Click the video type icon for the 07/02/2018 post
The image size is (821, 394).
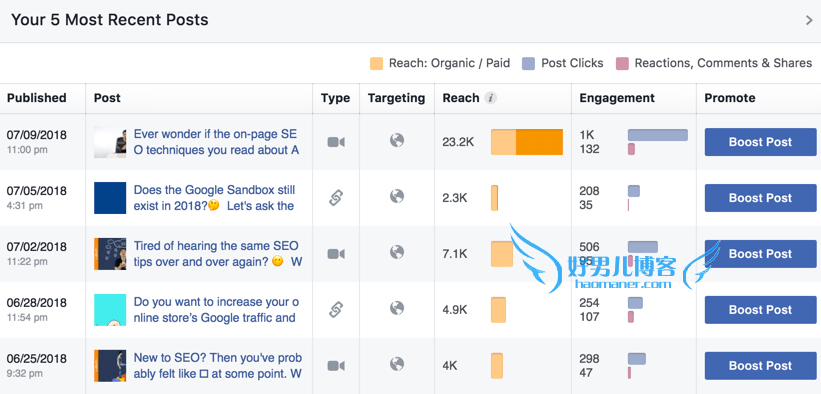pyautogui.click(x=336, y=254)
